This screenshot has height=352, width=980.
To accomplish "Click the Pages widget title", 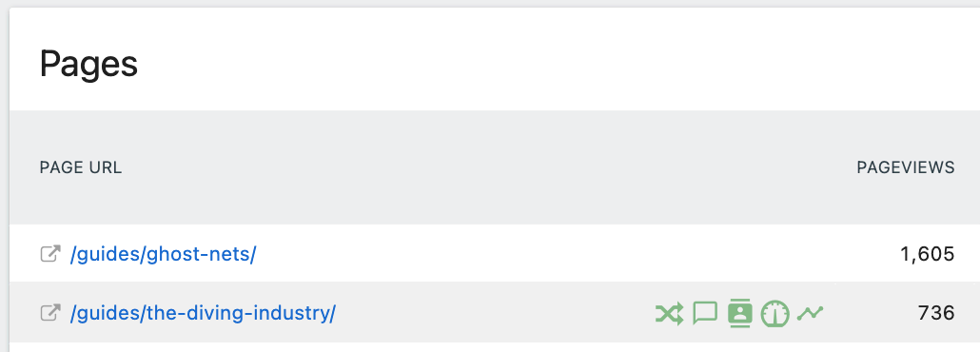I will pos(88,65).
